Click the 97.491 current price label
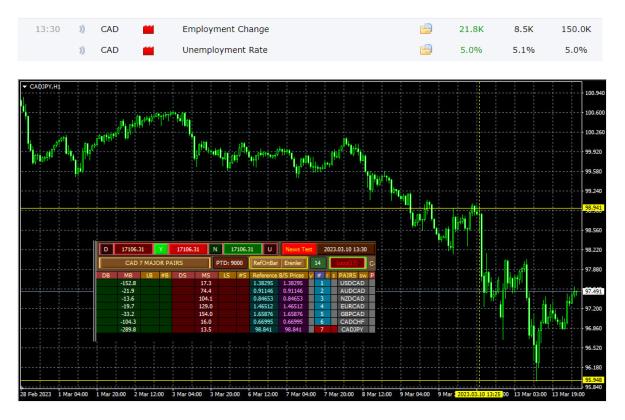This screenshot has height=420, width=625. click(593, 291)
